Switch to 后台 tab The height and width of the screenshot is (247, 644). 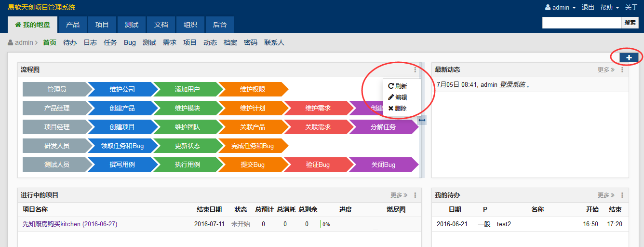pos(220,25)
